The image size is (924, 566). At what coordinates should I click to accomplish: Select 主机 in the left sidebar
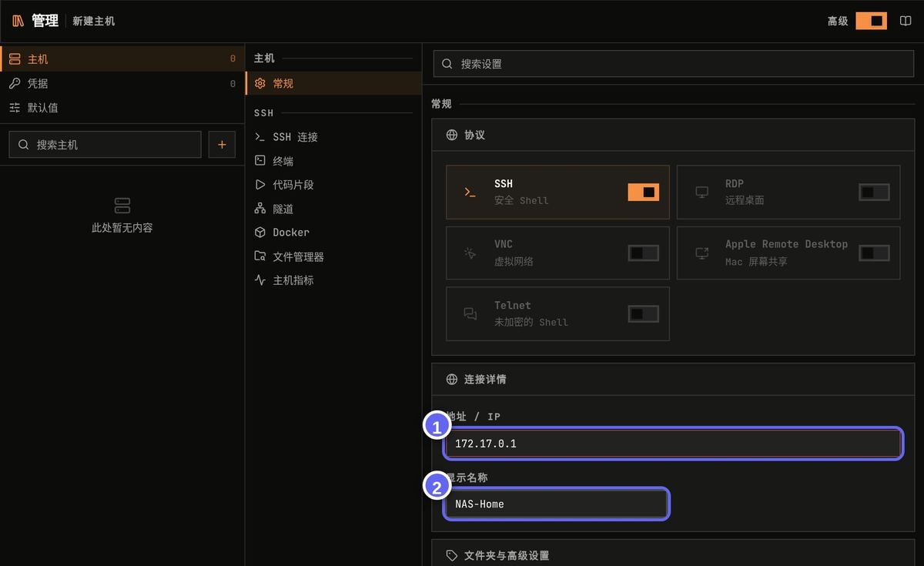tap(122, 59)
